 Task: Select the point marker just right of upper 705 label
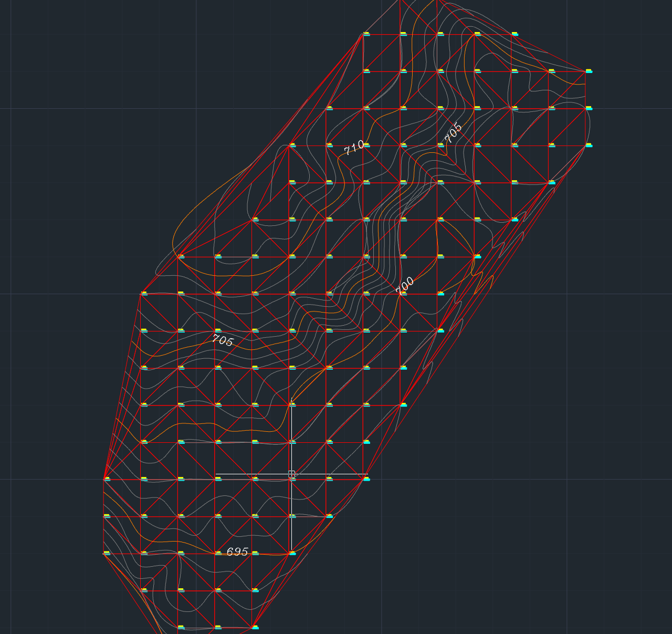coord(478,145)
